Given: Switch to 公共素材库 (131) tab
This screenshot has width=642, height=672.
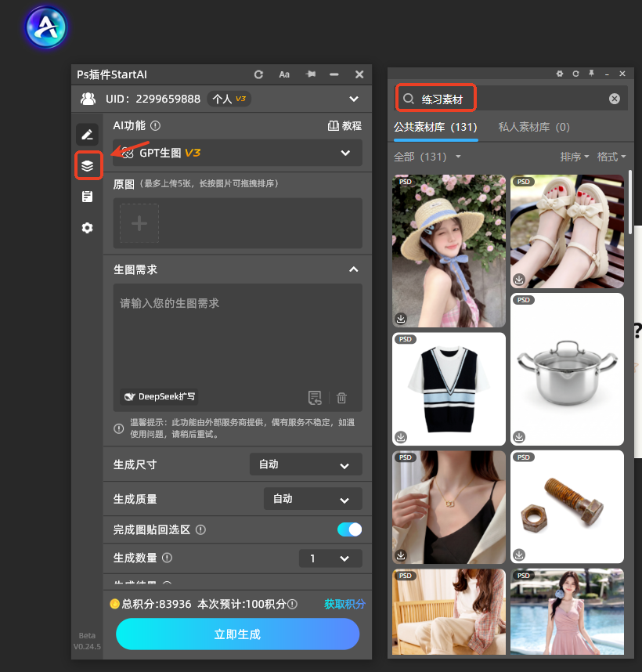Looking at the screenshot, I should point(435,128).
